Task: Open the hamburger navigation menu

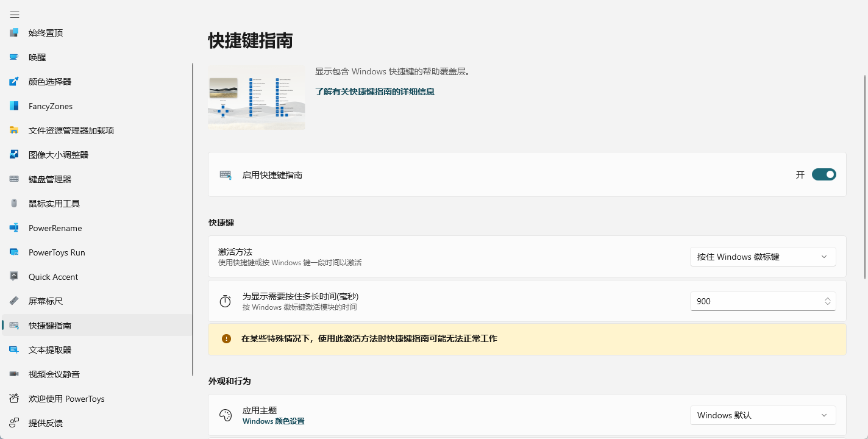Action: pyautogui.click(x=15, y=15)
